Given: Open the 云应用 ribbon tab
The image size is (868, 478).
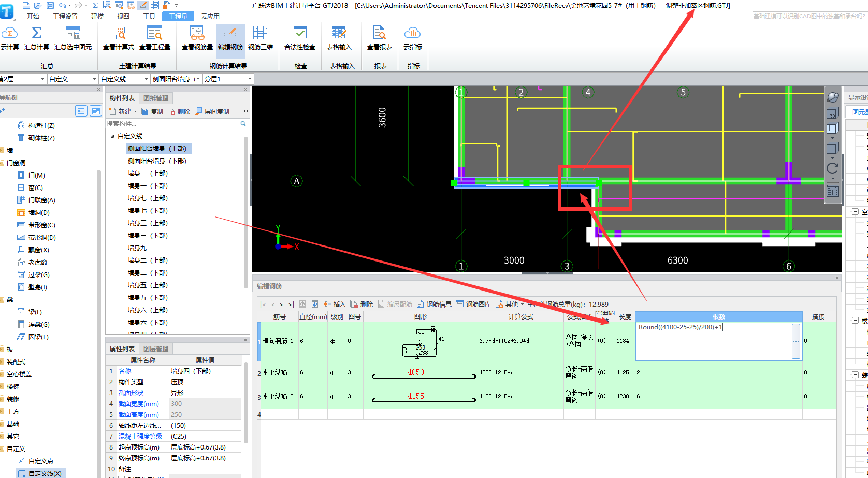Looking at the screenshot, I should point(210,16).
